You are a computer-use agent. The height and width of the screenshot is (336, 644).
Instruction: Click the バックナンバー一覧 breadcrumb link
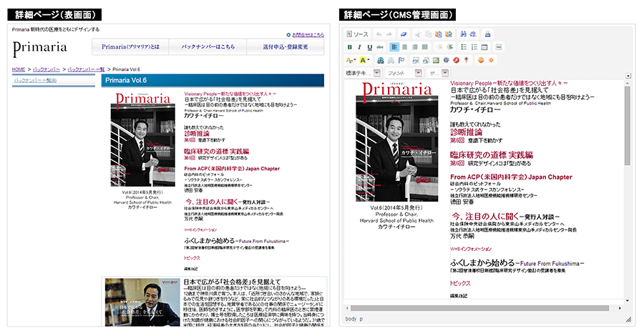click(x=86, y=69)
